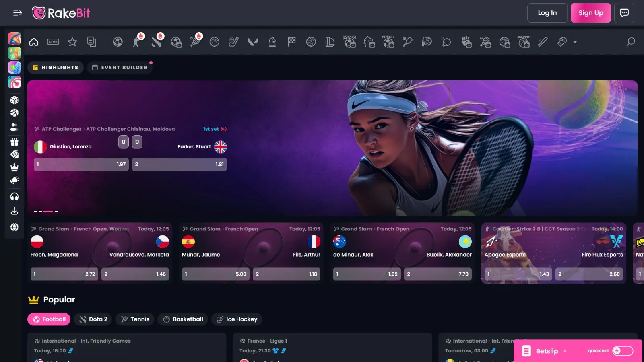644x362 pixels.
Task: Switch to the Highlights tab
Action: pyautogui.click(x=56, y=68)
